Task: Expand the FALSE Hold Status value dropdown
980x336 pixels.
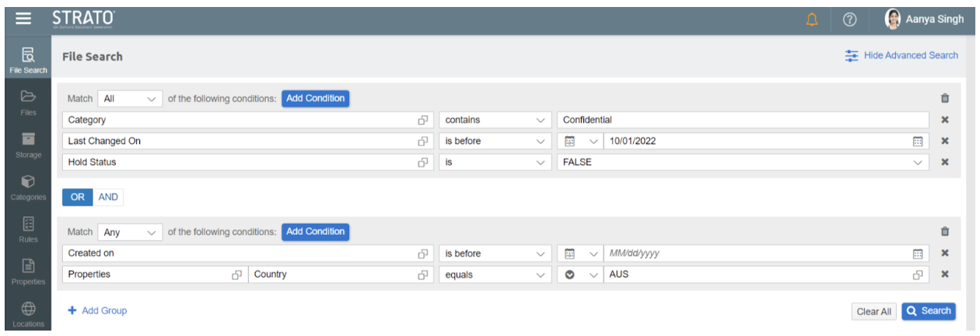Action: pos(742,162)
